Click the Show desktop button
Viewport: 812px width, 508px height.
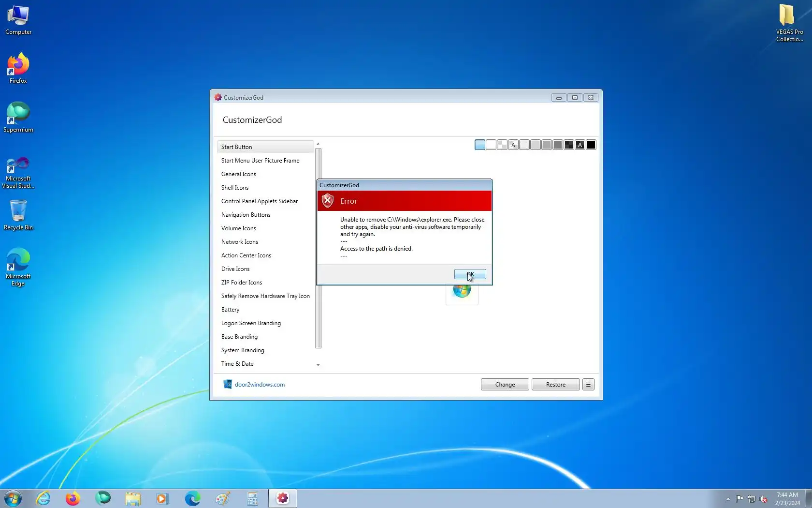tap(808, 498)
